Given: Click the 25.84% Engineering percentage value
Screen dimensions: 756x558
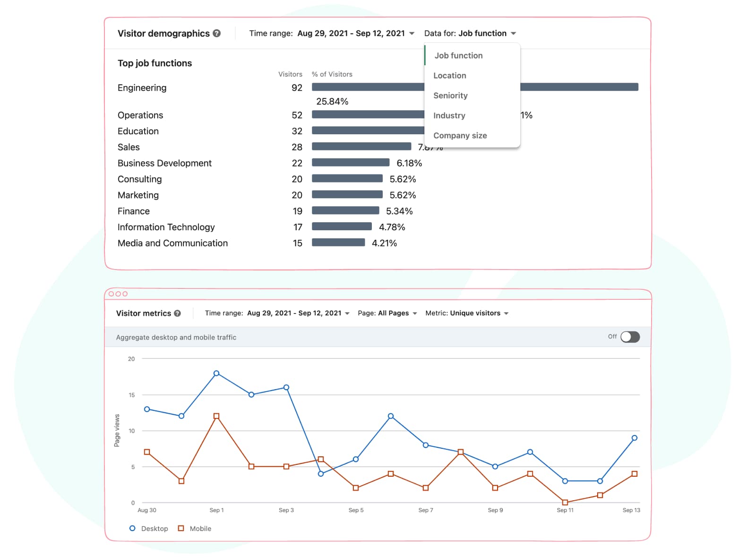Looking at the screenshot, I should pos(332,102).
